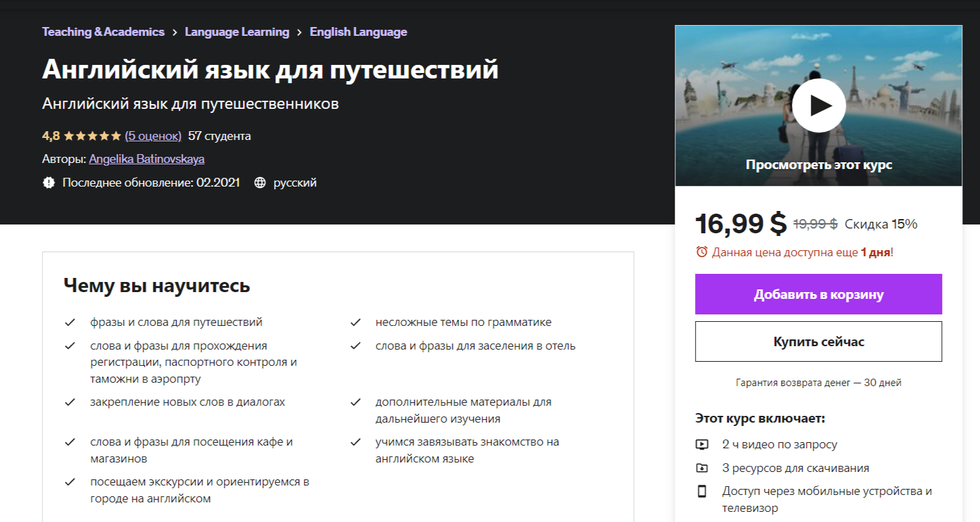Click 'Добавить в корзину'
980x522 pixels.
coord(818,294)
